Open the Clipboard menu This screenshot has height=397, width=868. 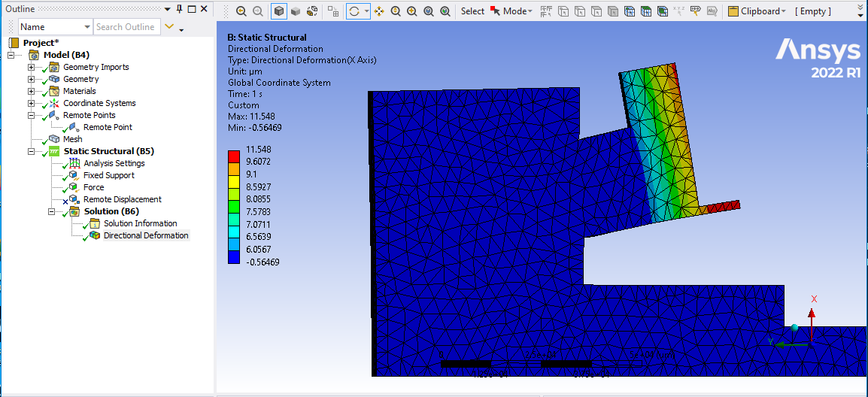[x=760, y=11]
